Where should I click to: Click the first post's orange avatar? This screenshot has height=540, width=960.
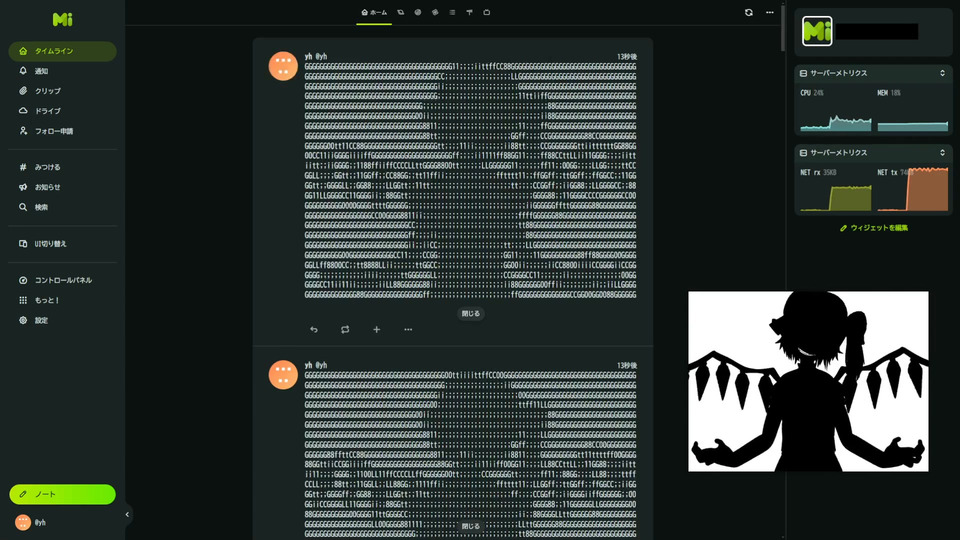[283, 66]
